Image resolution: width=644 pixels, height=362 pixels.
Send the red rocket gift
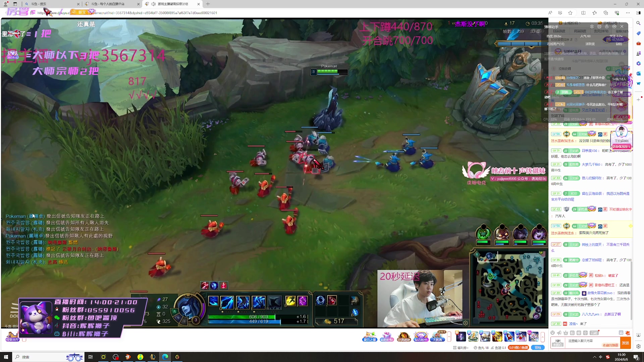click(509, 336)
